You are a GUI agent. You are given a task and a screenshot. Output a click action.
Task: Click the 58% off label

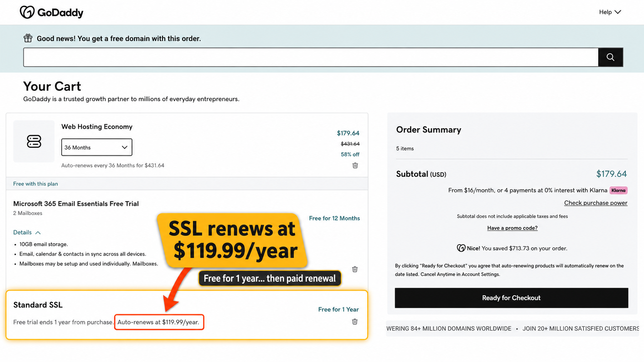click(350, 154)
